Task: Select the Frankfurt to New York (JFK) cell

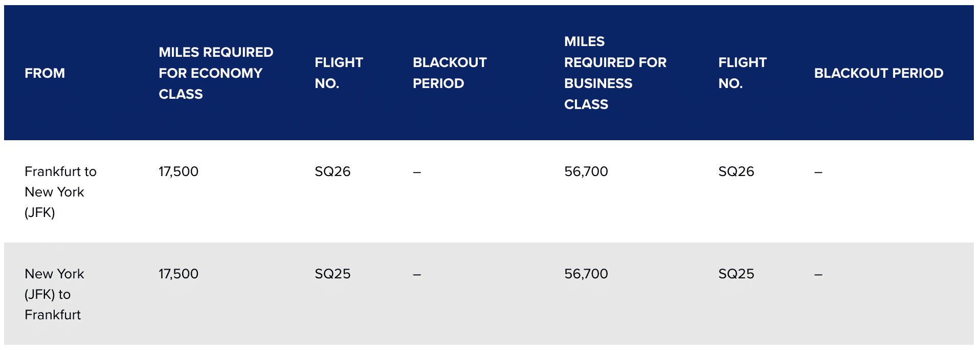Action: (60, 192)
